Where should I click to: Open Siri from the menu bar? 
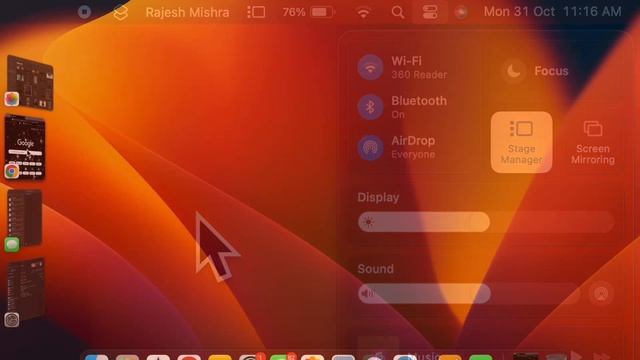click(x=461, y=12)
